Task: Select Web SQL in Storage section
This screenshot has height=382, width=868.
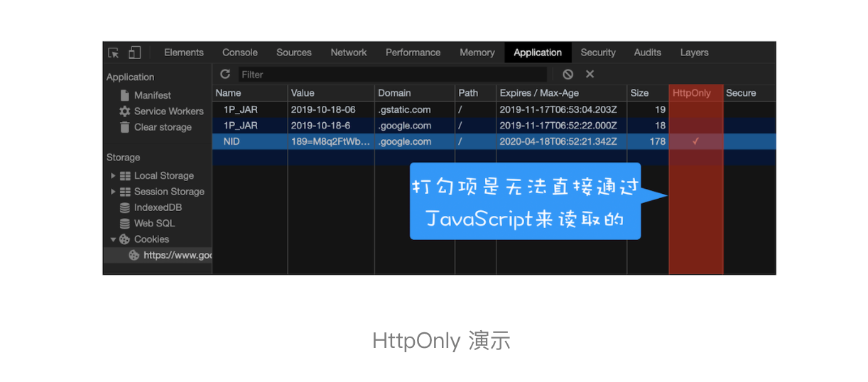Action: point(154,223)
